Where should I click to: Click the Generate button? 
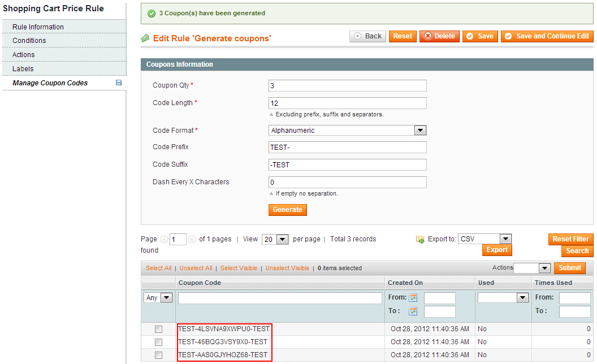(x=287, y=210)
